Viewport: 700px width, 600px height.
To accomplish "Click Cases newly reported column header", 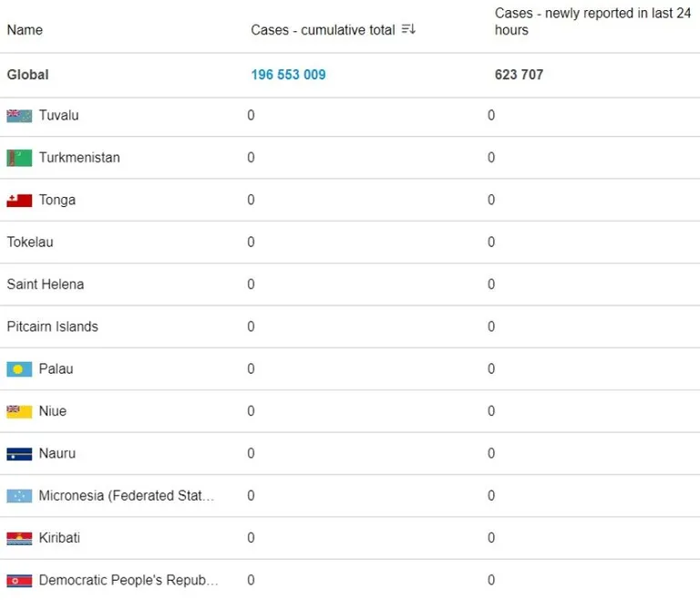I will point(592,22).
